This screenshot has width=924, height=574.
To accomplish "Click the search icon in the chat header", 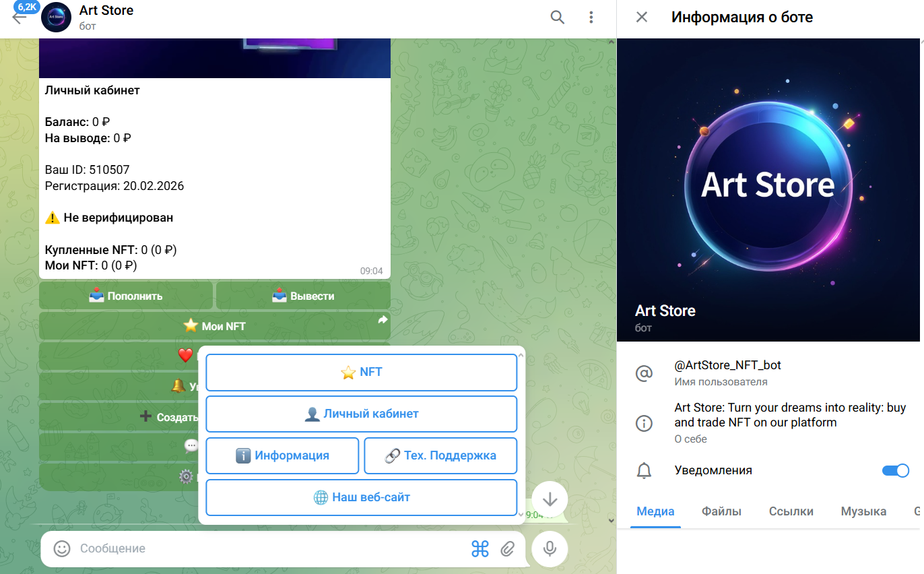I will point(557,18).
